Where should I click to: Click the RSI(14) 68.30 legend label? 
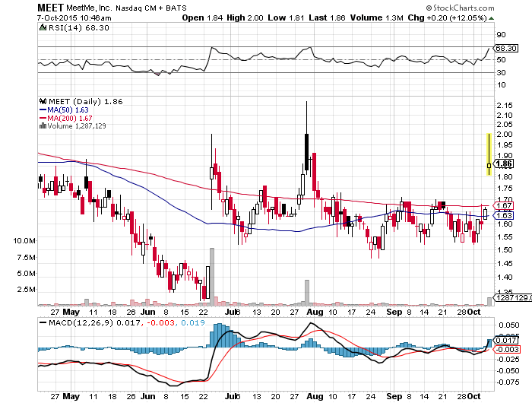click(79, 28)
